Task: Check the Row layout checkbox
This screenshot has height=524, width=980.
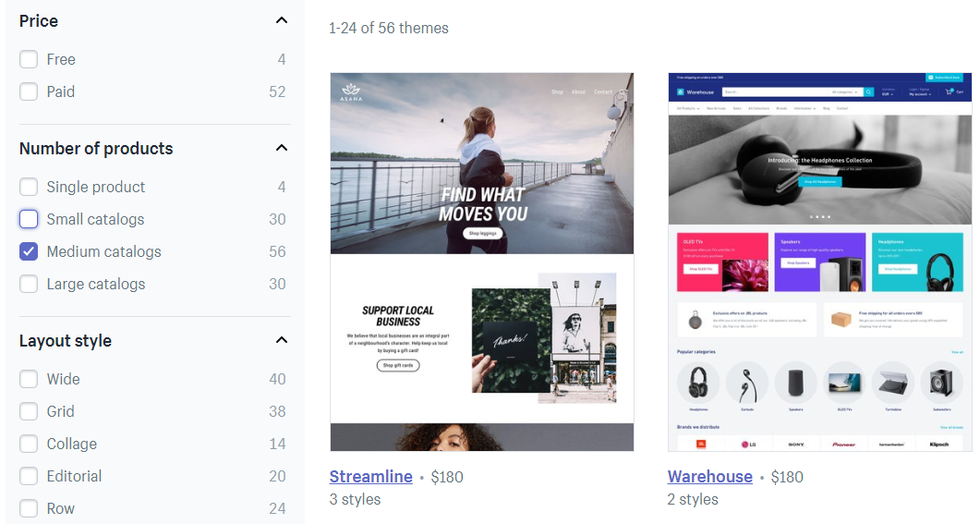Action: point(29,508)
